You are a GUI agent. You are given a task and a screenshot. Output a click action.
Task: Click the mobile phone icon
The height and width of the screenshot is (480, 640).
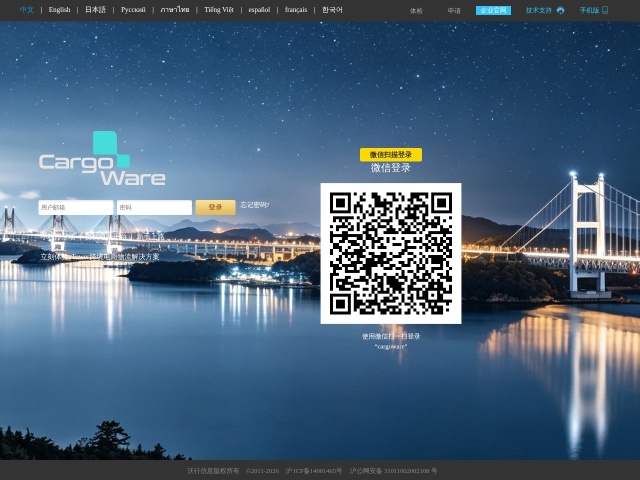pos(605,11)
